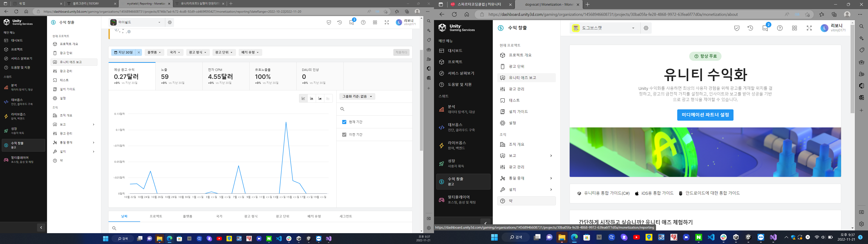Open 광고 단위 in the dogvscat window menu
The image size is (868, 244).
coord(526,66)
